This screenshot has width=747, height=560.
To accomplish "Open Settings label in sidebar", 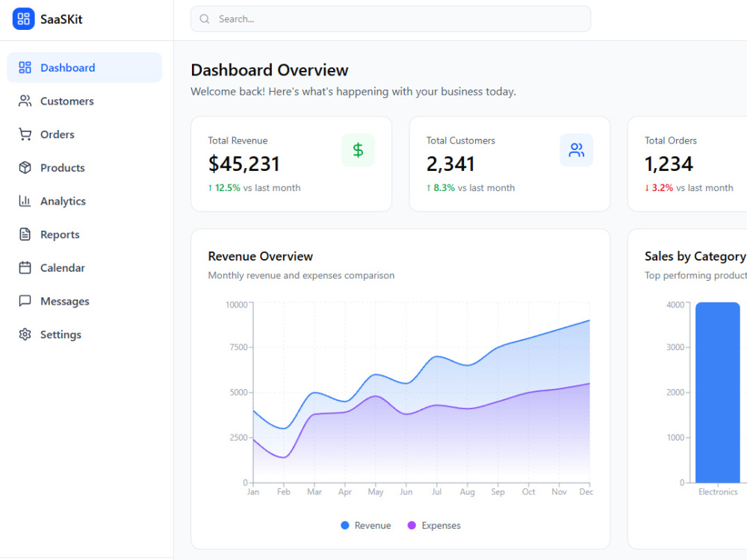I will 61,335.
